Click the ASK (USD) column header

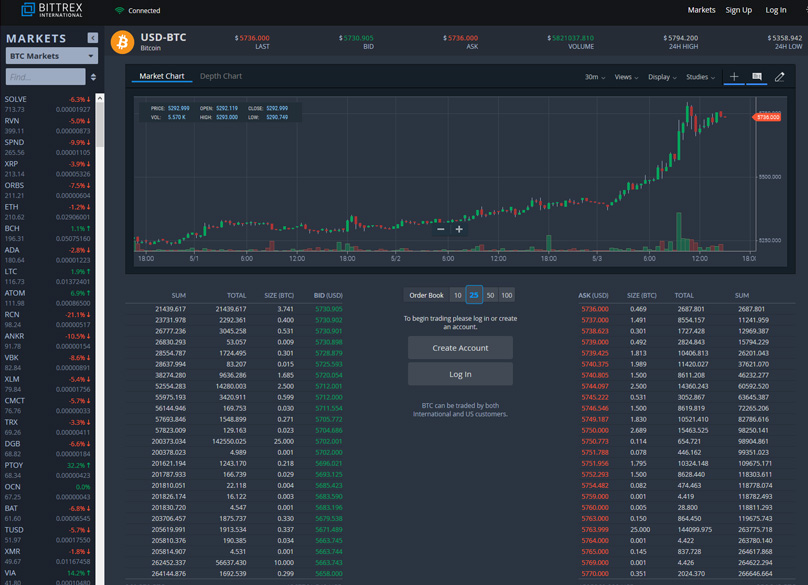(593, 295)
